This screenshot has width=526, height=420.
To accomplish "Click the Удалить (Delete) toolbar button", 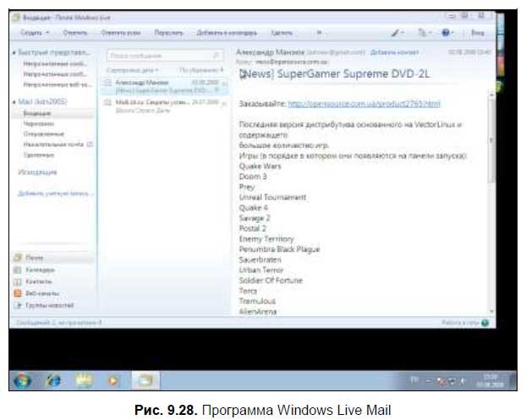I will pos(282,32).
